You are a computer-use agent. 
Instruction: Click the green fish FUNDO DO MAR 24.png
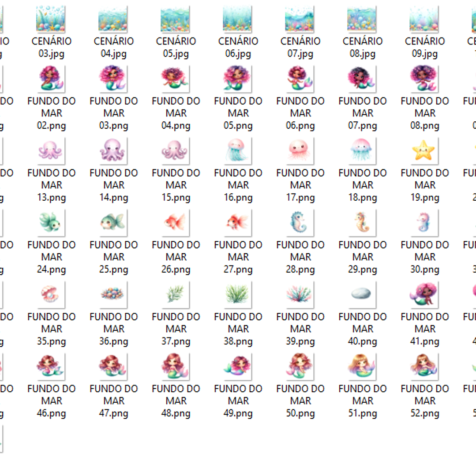click(51, 222)
